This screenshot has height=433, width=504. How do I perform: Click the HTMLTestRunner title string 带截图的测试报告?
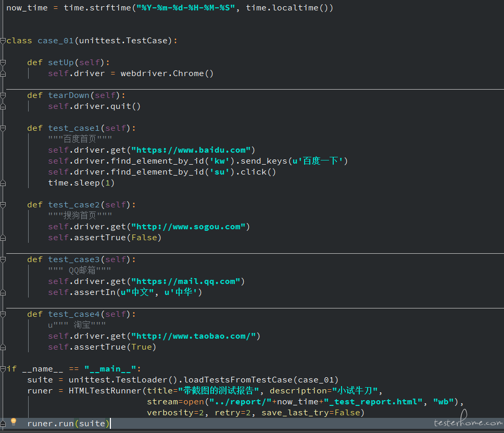tap(218, 391)
